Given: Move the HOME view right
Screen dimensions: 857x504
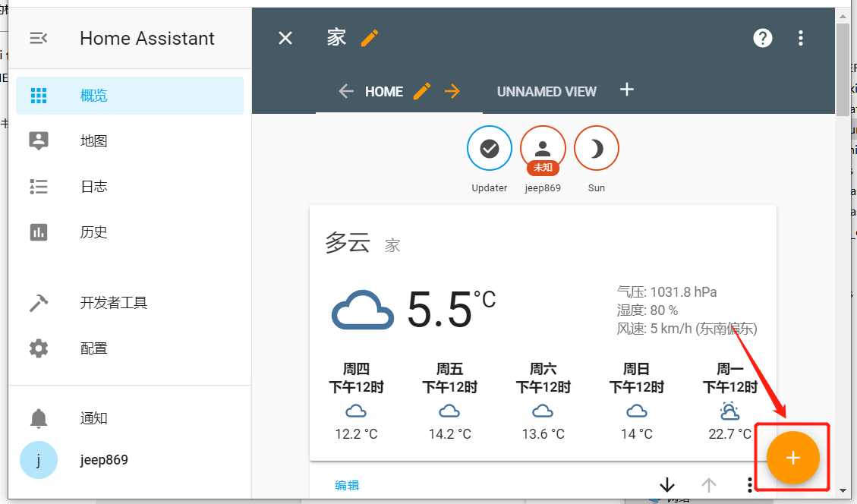Looking at the screenshot, I should (x=452, y=91).
